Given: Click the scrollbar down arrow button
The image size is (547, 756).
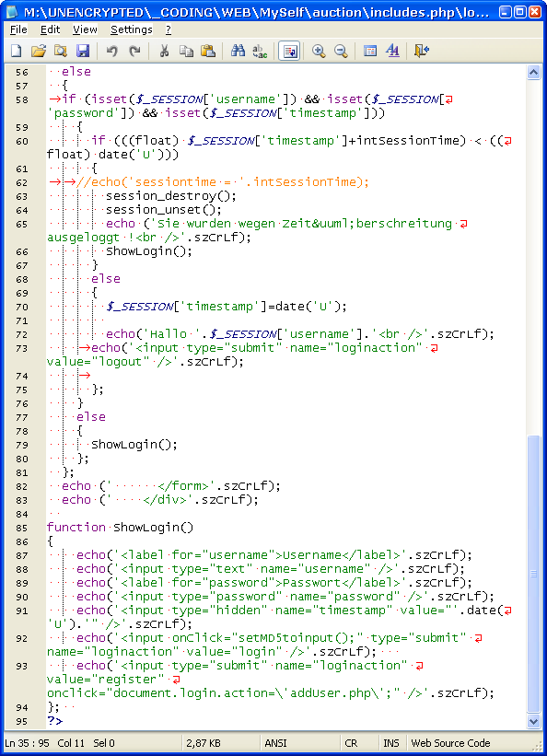Looking at the screenshot, I should tap(533, 722).
